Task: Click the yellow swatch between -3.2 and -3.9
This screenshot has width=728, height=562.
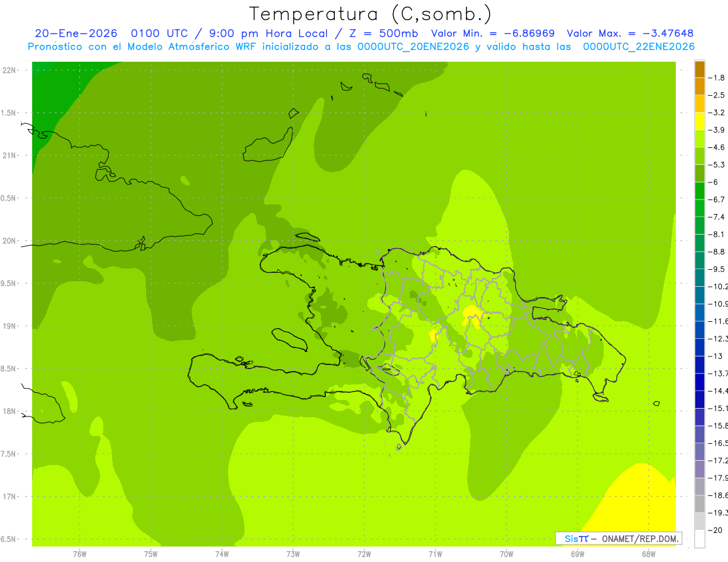Action: 699,121
